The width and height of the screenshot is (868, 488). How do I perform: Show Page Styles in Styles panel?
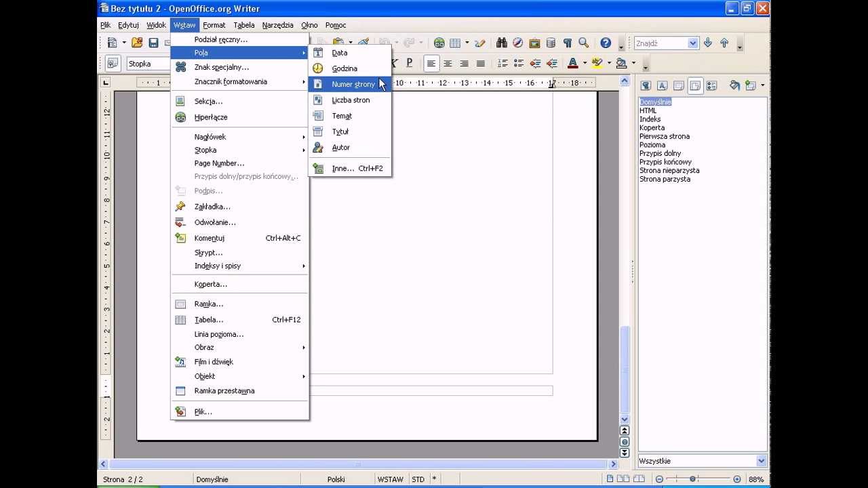(695, 85)
